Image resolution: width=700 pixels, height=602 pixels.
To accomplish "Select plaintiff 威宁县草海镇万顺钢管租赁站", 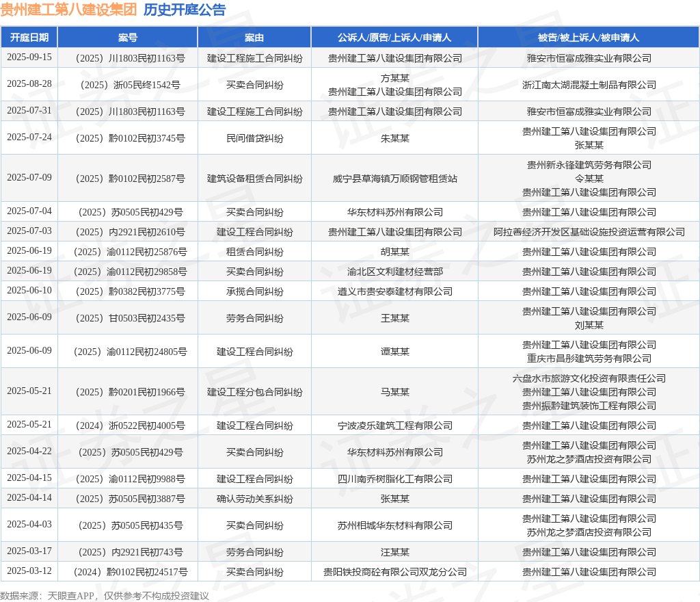I will 394,179.
